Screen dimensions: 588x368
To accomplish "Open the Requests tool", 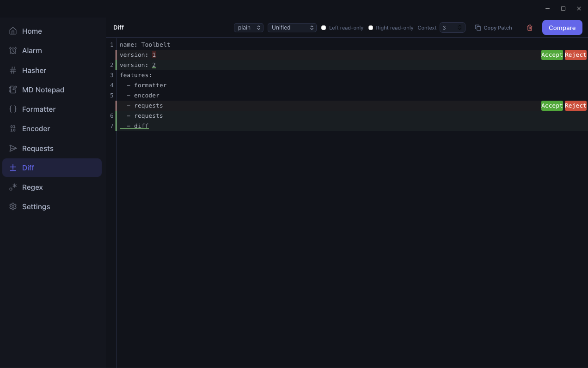I will pyautogui.click(x=37, y=148).
